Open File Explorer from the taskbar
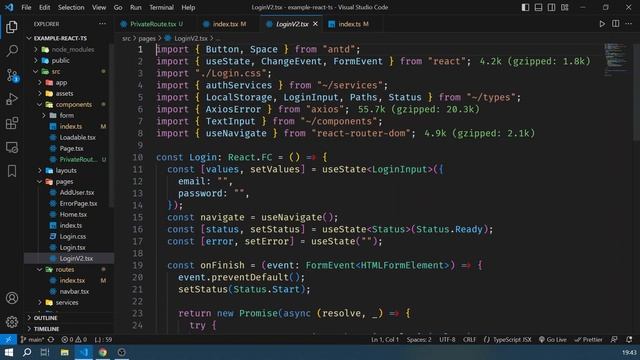Viewport: 640px width, 360px height. tap(64, 352)
